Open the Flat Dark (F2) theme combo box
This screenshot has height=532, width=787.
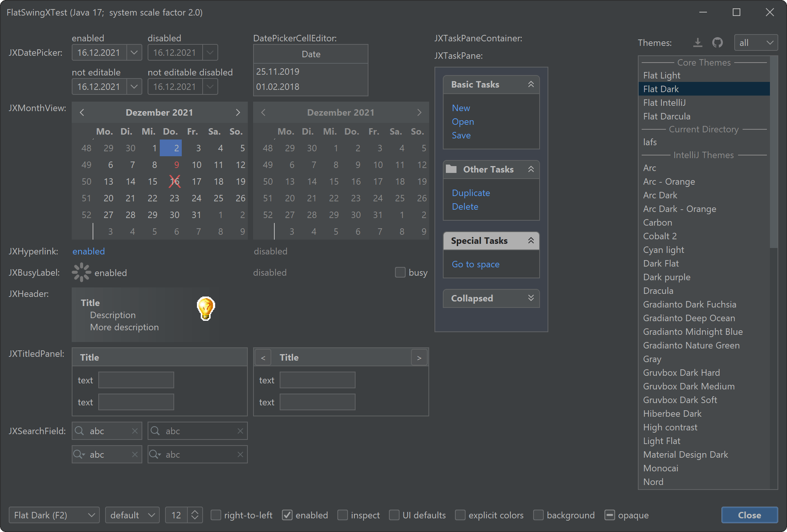pyautogui.click(x=54, y=515)
